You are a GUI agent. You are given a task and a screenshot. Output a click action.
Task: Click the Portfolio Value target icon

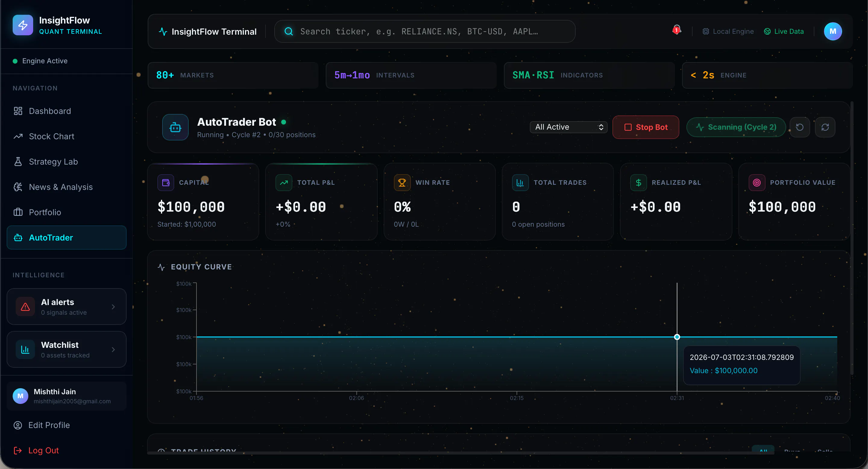(756, 183)
